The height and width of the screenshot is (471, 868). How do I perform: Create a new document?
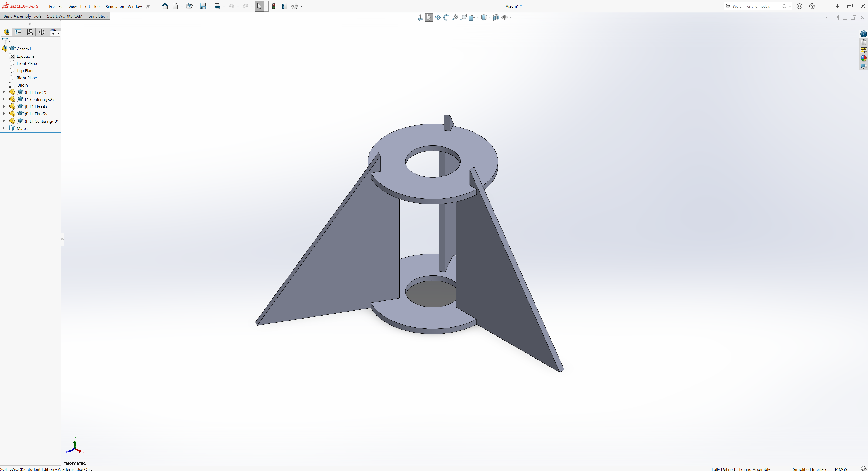175,6
